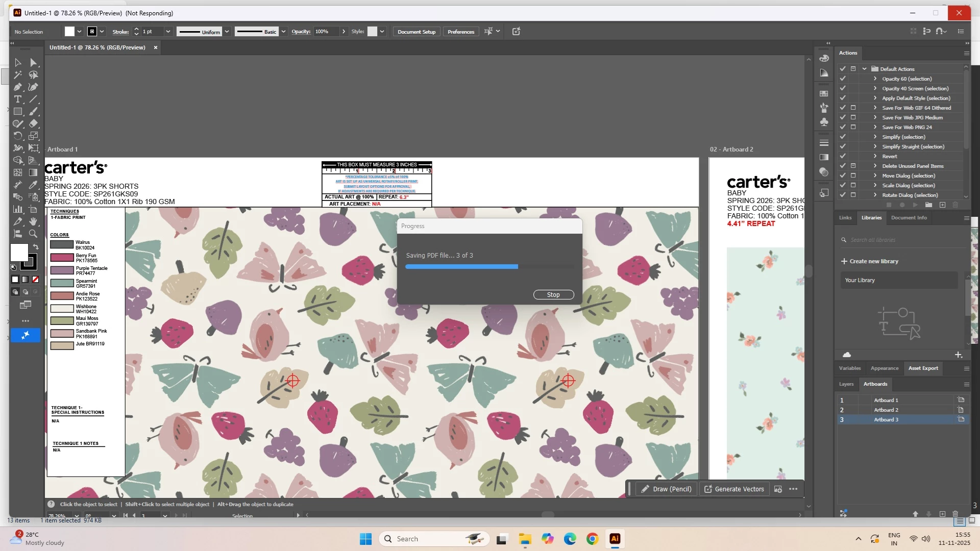Collapse the Default Actions folder

[x=864, y=69]
